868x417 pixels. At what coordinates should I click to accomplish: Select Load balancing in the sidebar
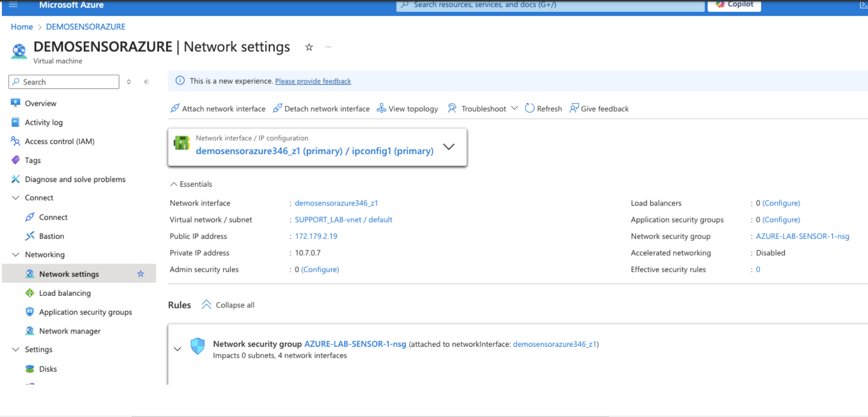point(65,293)
